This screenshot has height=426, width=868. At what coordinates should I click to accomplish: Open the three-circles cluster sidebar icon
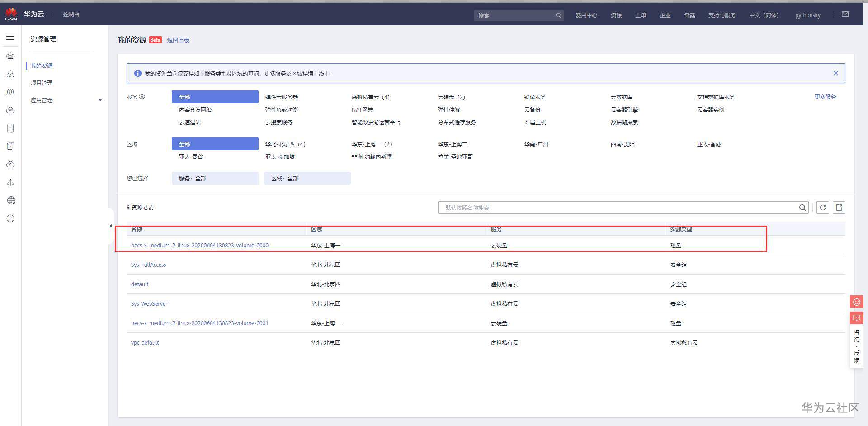[x=10, y=74]
